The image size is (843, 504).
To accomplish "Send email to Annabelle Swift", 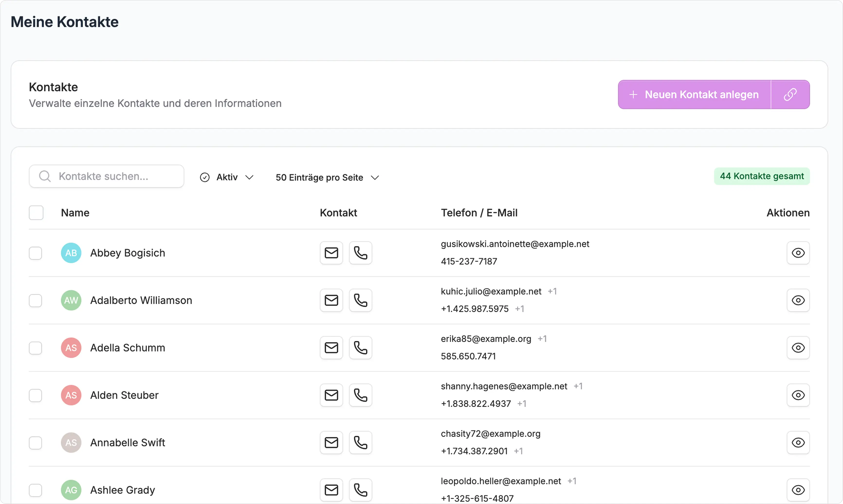I will (331, 442).
